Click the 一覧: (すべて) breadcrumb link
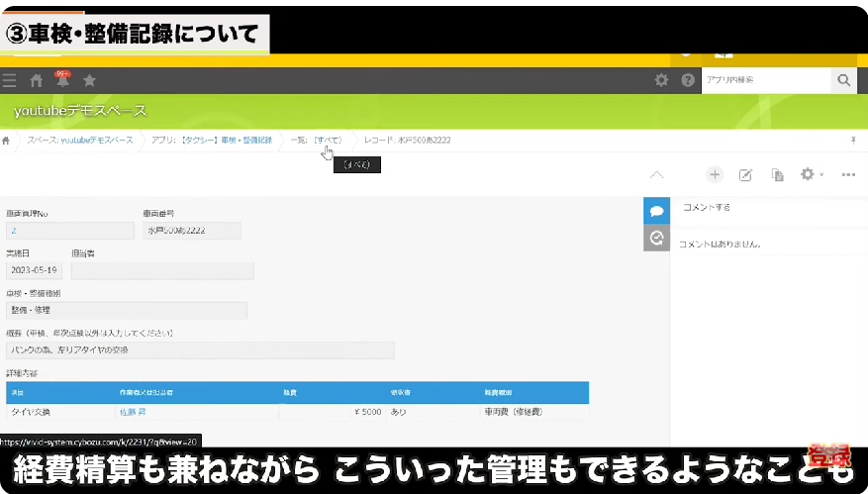Image resolution: width=868 pixels, height=494 pixels. (317, 141)
